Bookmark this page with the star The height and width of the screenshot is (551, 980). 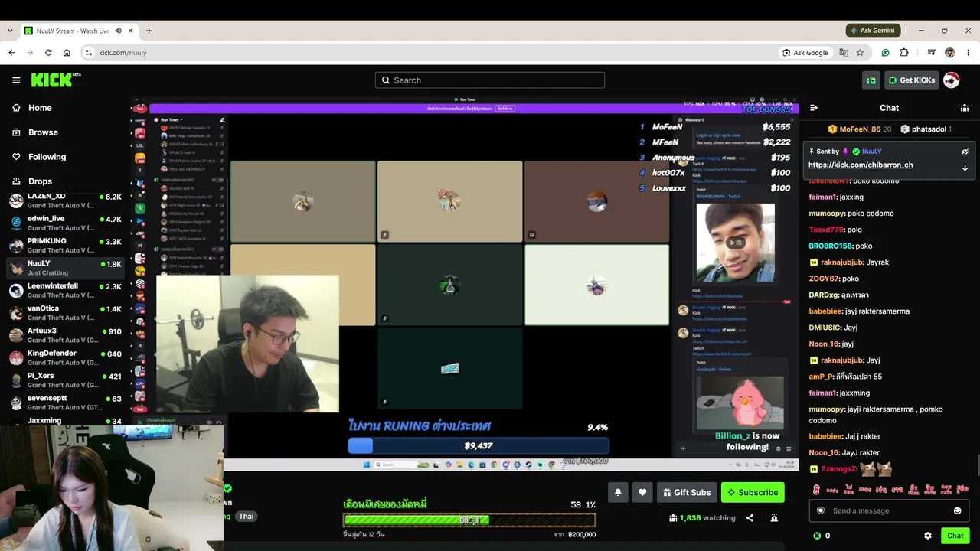860,53
